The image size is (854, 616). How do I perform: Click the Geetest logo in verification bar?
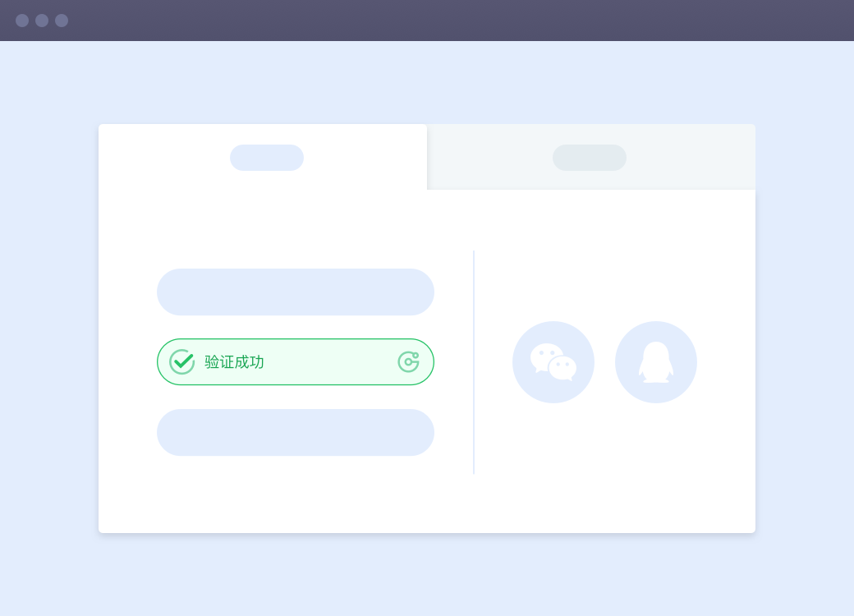click(408, 361)
